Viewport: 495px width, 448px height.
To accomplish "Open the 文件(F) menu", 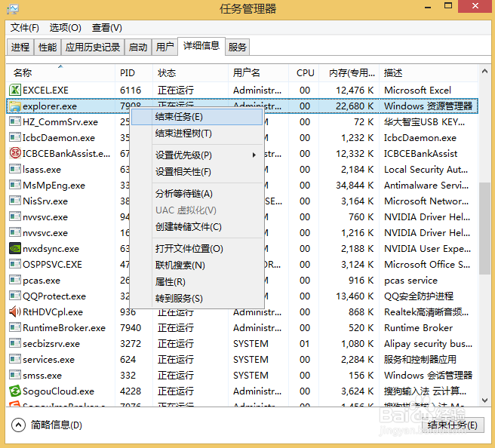I will 25,28.
